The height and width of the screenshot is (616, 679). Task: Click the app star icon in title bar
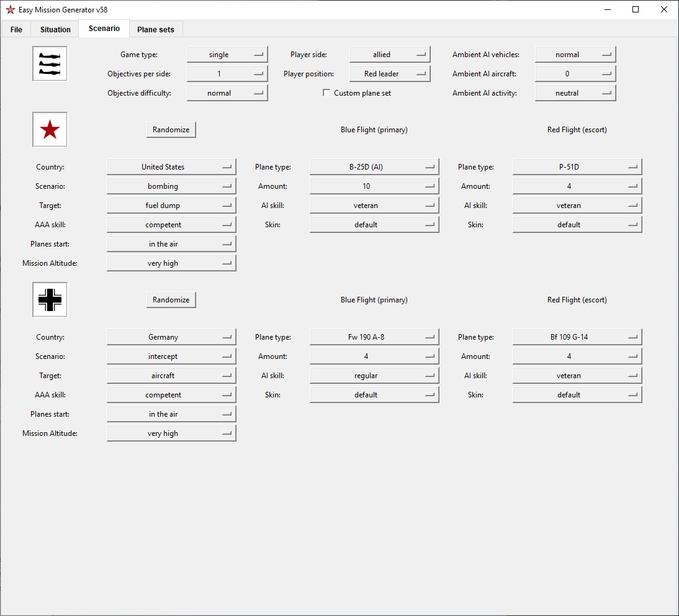coord(11,9)
